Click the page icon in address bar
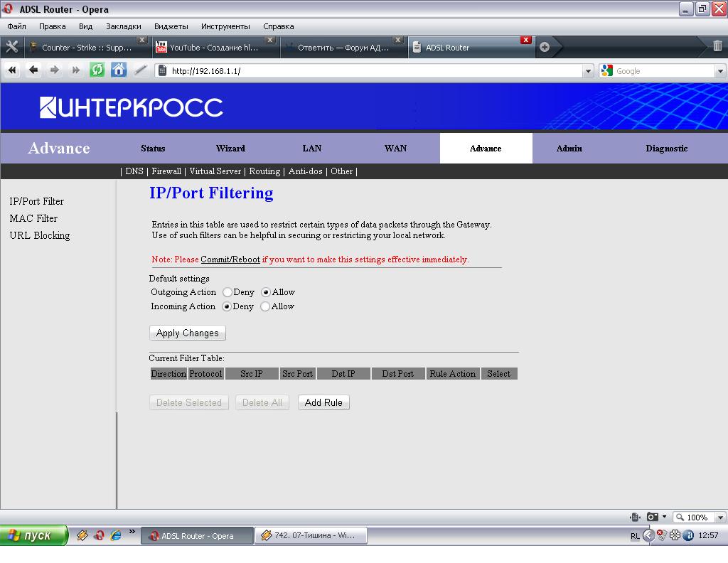 [162, 70]
